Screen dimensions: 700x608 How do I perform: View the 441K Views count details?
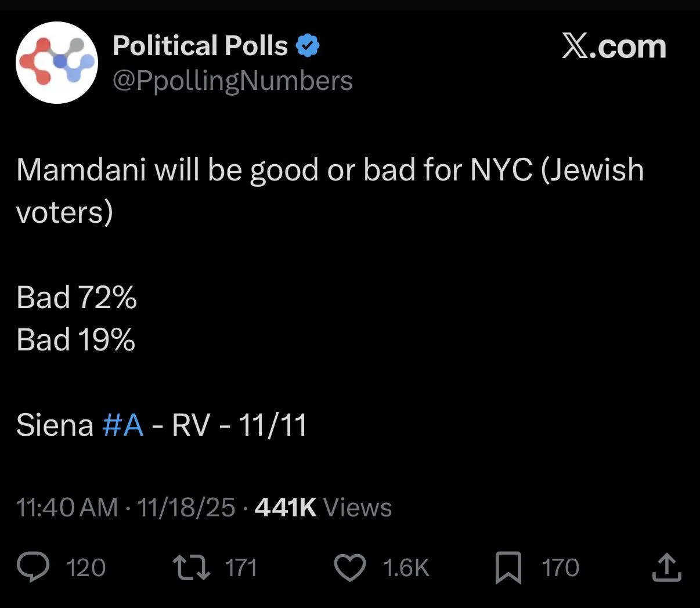[x=323, y=508]
